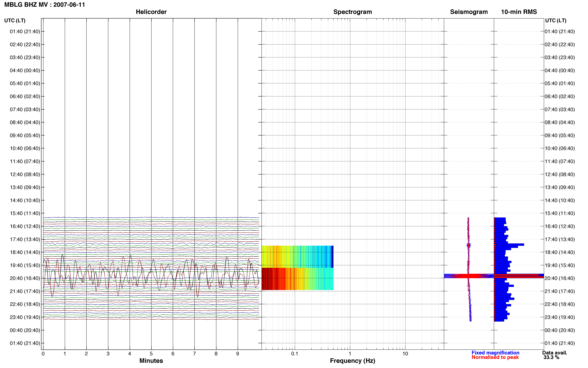Click the right '17:40 (13:40)' time label

click(560, 239)
